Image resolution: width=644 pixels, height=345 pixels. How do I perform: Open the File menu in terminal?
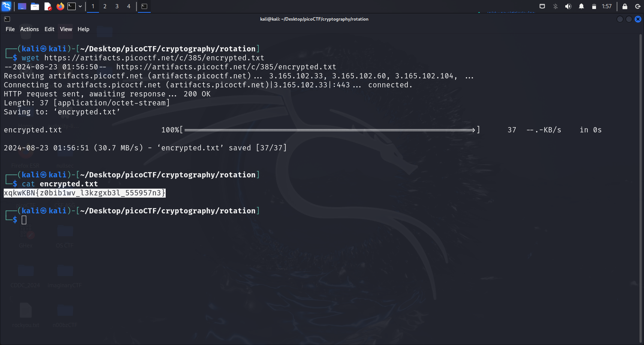(x=10, y=29)
